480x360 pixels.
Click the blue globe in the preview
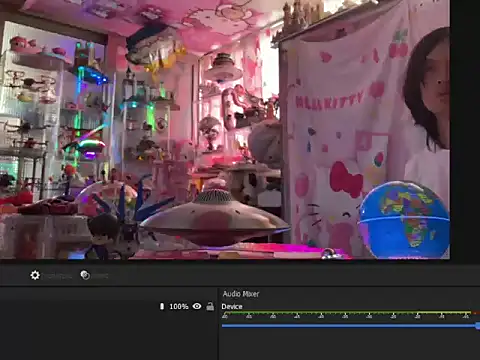(x=404, y=219)
